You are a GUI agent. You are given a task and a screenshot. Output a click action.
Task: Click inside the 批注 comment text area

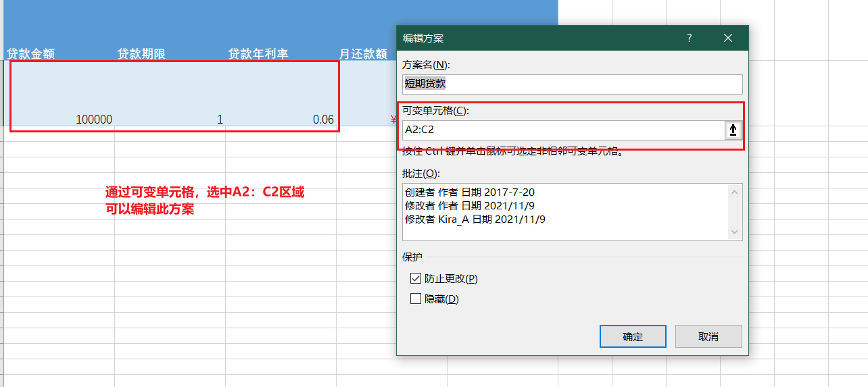pos(565,211)
